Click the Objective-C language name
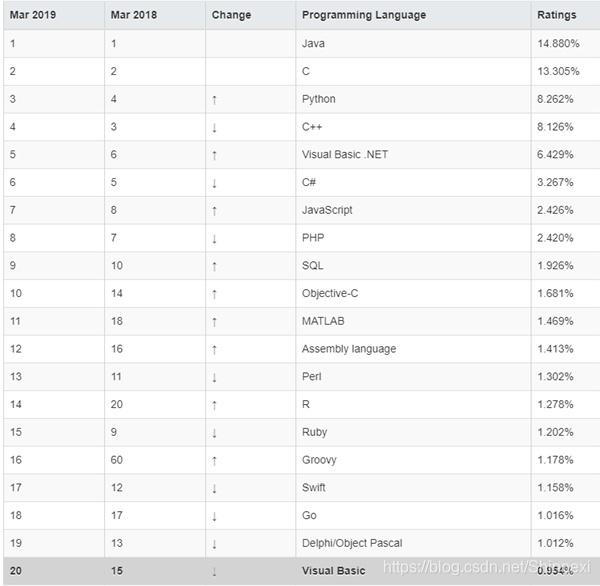This screenshot has height=586, width=600. (330, 293)
